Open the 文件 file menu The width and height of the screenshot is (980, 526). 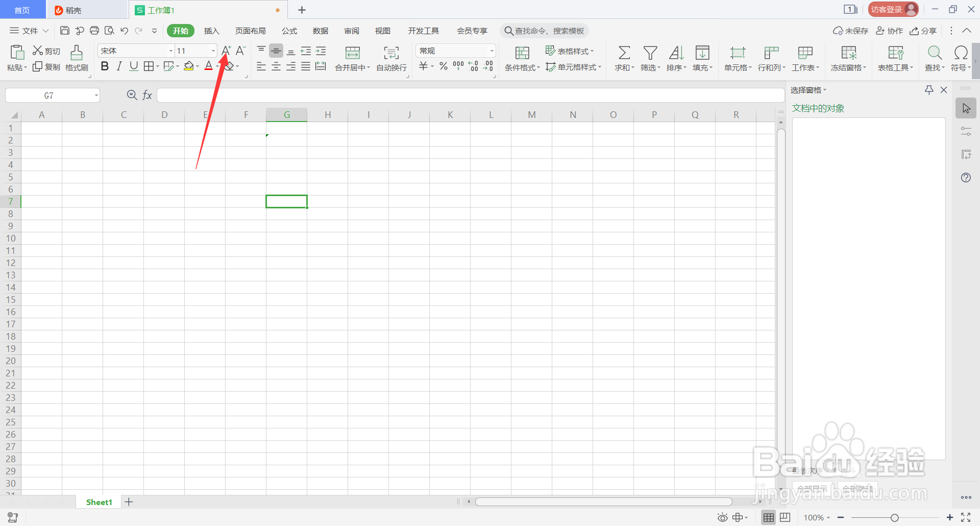coord(29,31)
